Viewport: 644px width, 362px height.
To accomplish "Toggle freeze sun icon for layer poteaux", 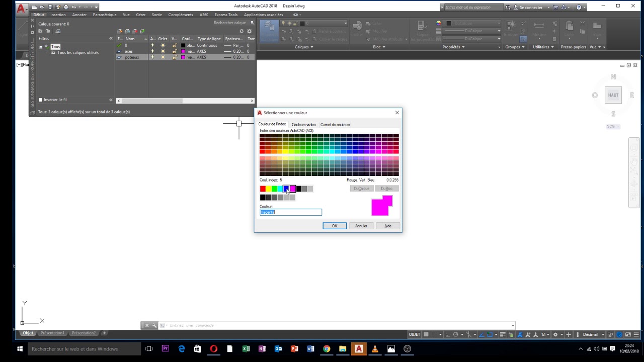I will click(x=163, y=57).
